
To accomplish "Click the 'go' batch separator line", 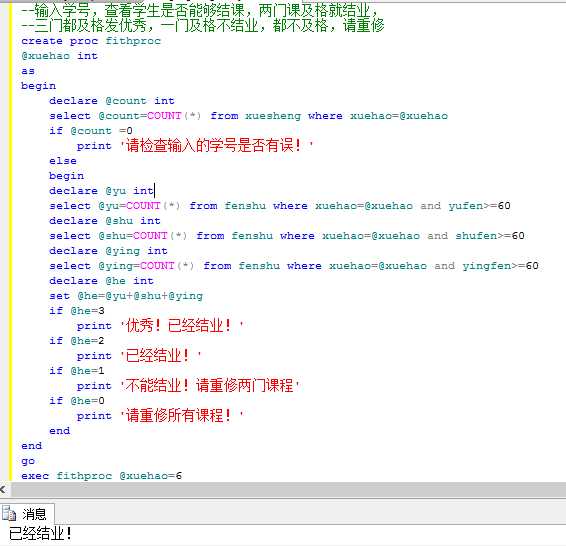I will tap(28, 461).
